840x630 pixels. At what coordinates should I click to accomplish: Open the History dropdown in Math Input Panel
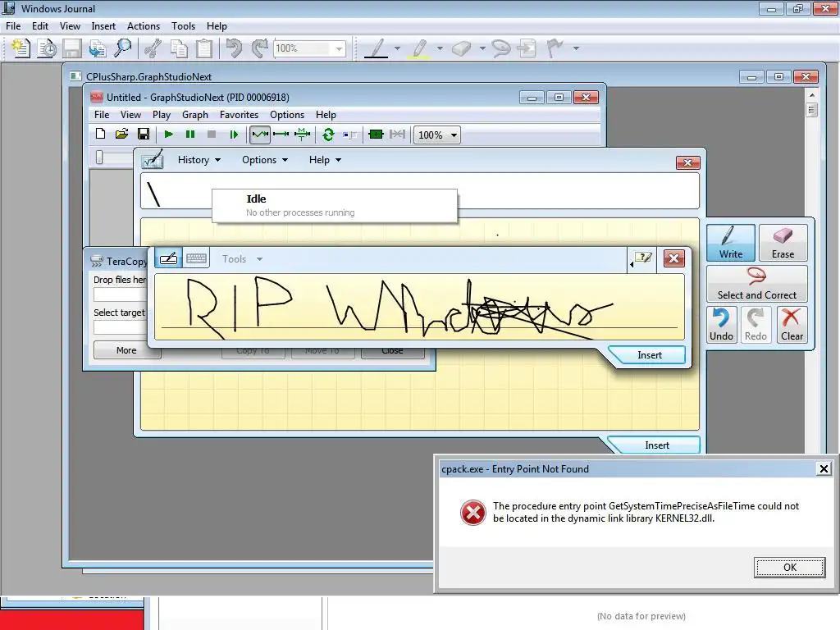click(x=199, y=160)
